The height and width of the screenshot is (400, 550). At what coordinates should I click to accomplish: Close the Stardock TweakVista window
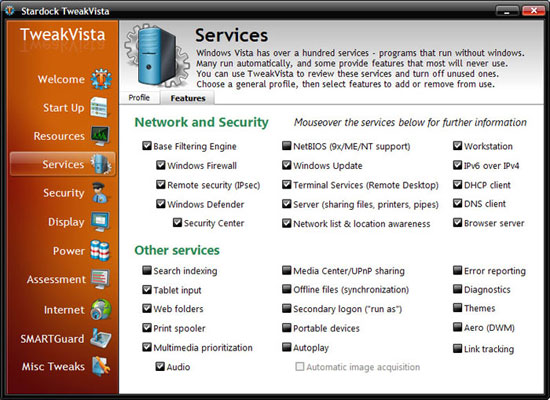(533, 11)
